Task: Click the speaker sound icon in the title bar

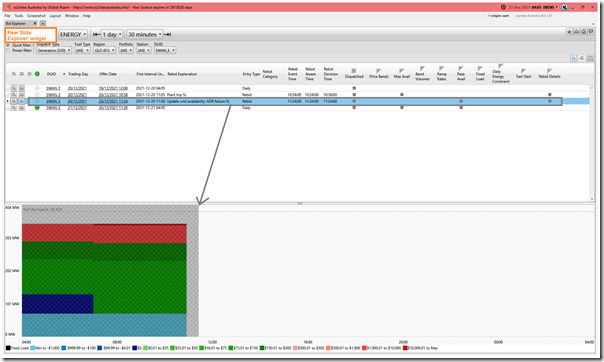Action: click(565, 7)
